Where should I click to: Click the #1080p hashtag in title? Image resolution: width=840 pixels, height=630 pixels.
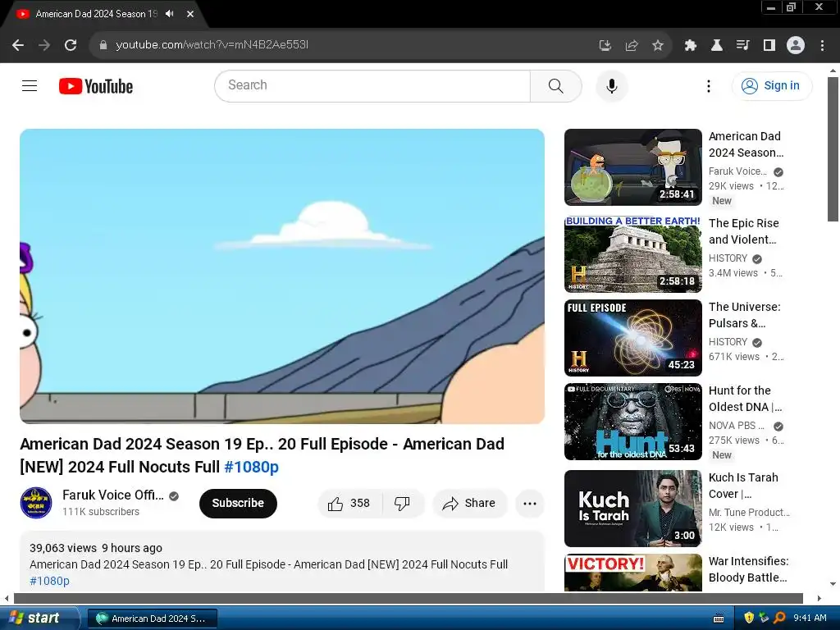click(x=251, y=467)
